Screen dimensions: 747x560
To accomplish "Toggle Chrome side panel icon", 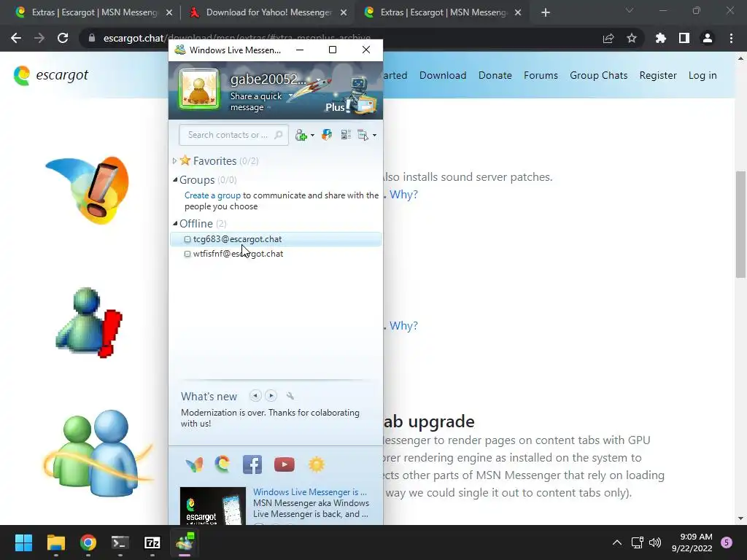I will click(684, 38).
